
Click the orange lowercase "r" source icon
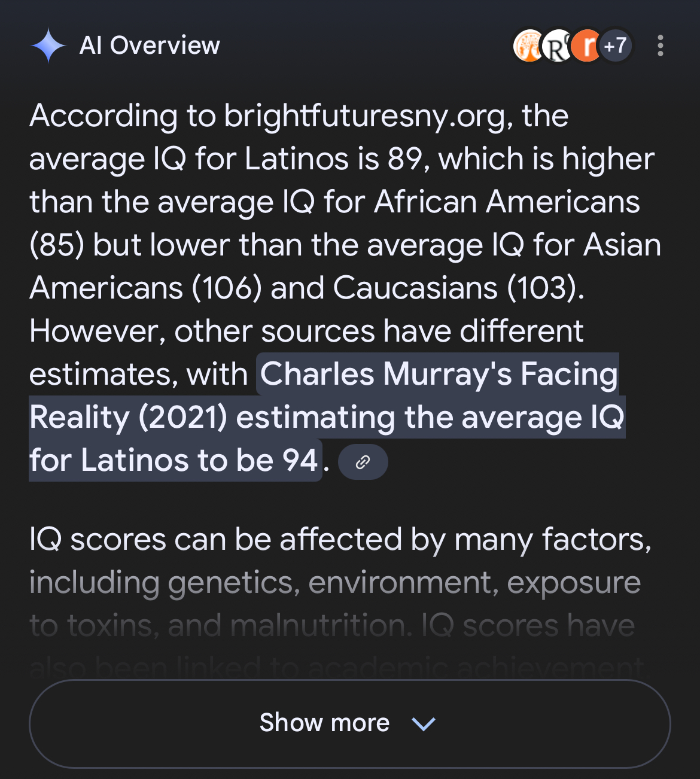click(586, 46)
